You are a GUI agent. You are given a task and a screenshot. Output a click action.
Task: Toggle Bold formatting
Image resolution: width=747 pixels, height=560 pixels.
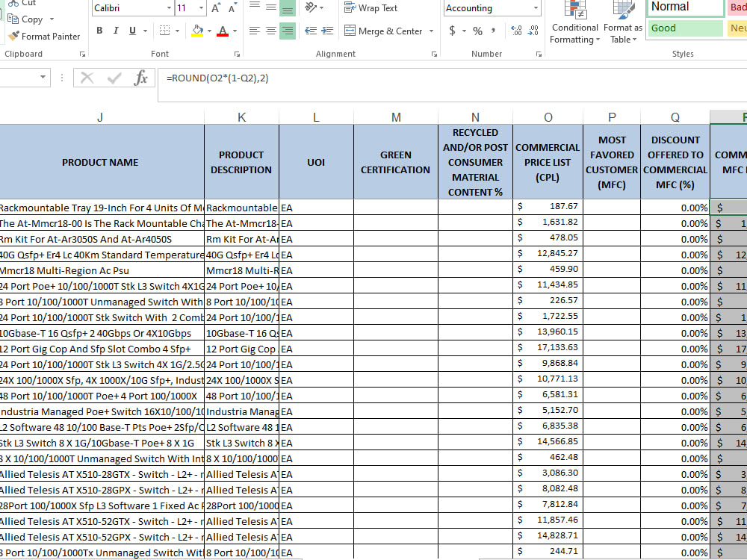[99, 31]
